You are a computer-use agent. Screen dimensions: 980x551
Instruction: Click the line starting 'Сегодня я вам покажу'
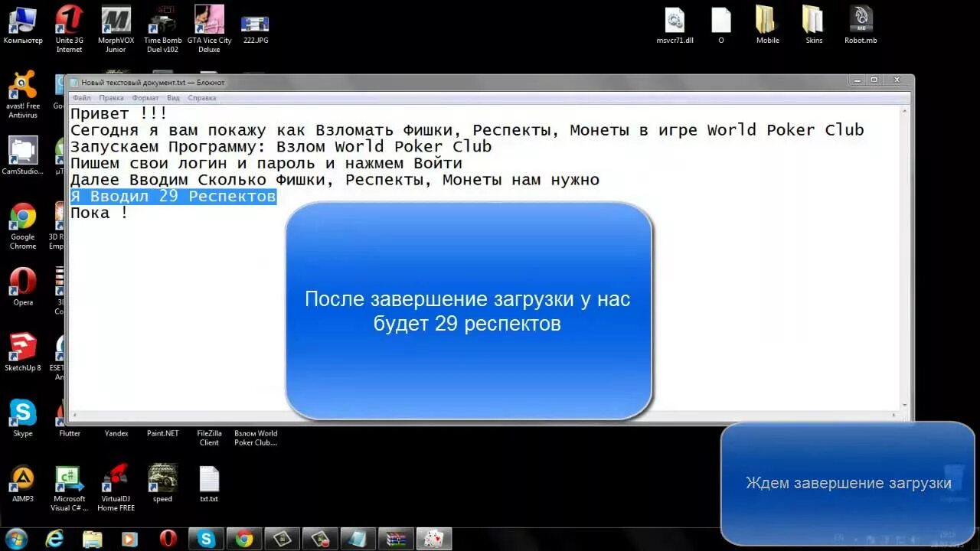[467, 130]
